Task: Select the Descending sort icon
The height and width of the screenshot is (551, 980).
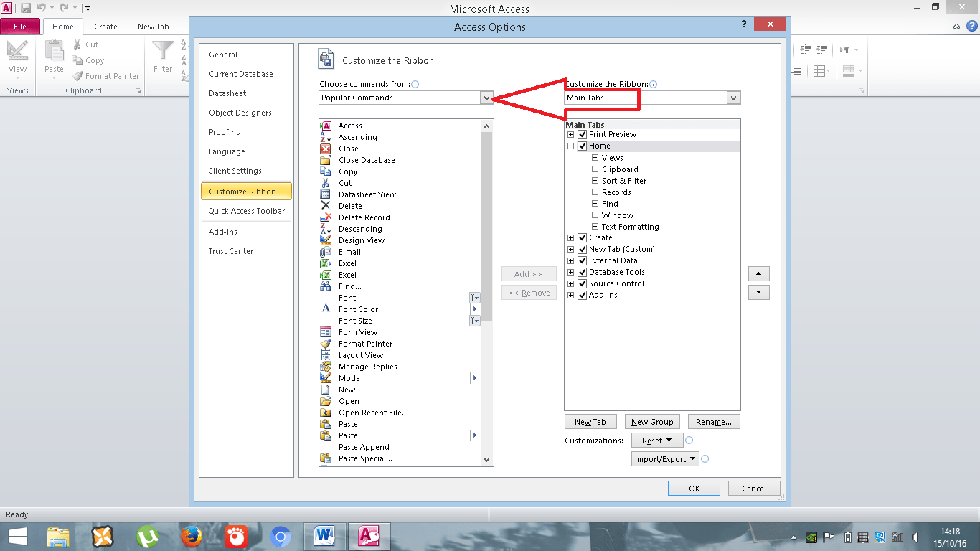Action: pos(325,229)
